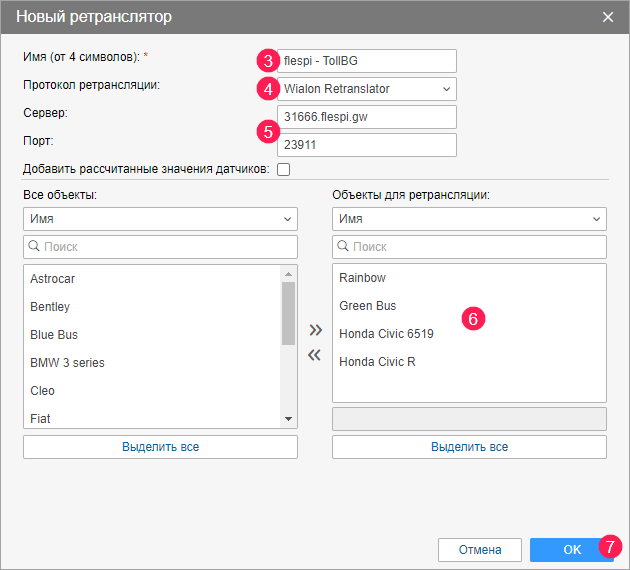Click the retranslator name input field

click(x=366, y=61)
